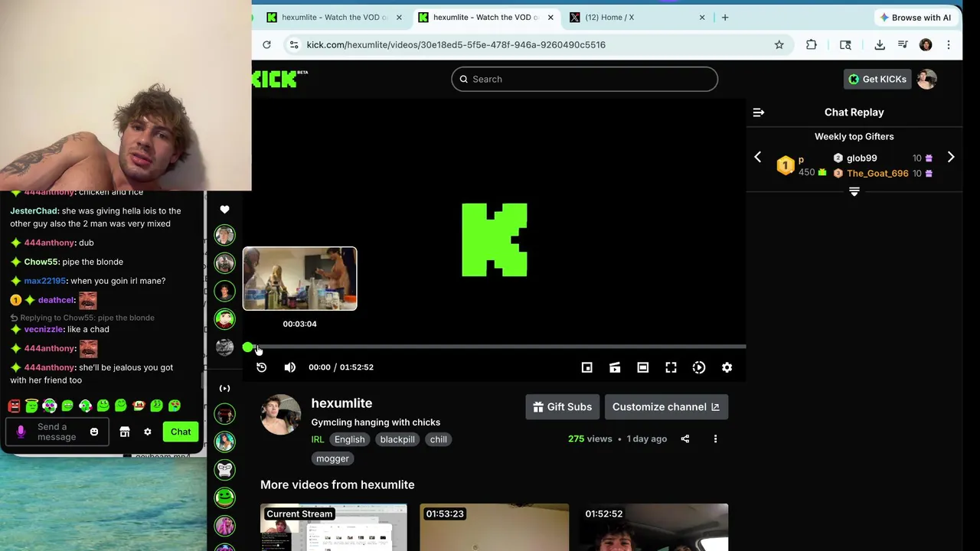This screenshot has width=980, height=551.
Task: Open the media controls icon in toolbar
Action: coord(903,45)
